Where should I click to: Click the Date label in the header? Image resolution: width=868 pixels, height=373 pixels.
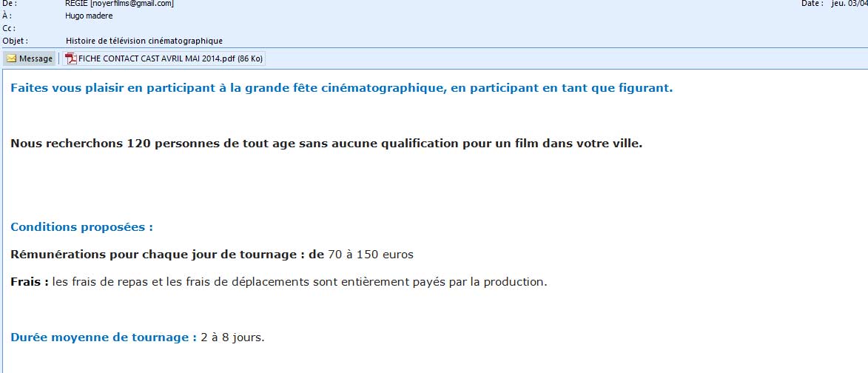click(x=812, y=4)
